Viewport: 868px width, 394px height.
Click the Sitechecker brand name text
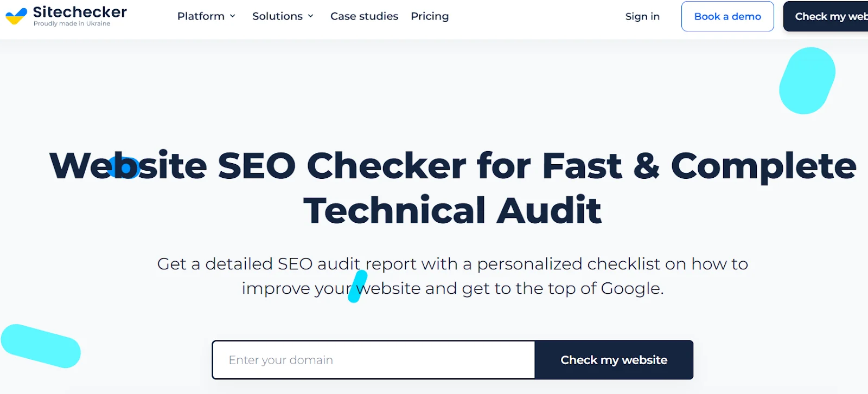point(80,12)
